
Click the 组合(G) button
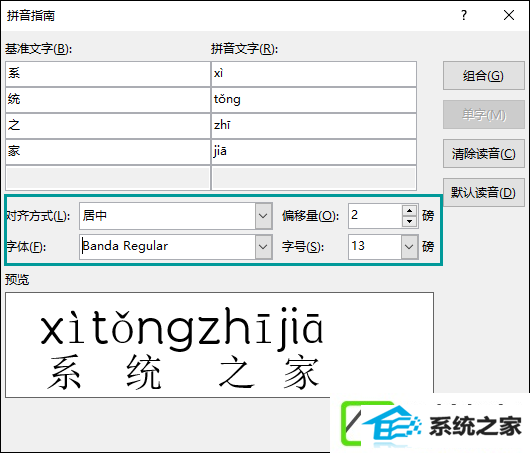coord(483,76)
